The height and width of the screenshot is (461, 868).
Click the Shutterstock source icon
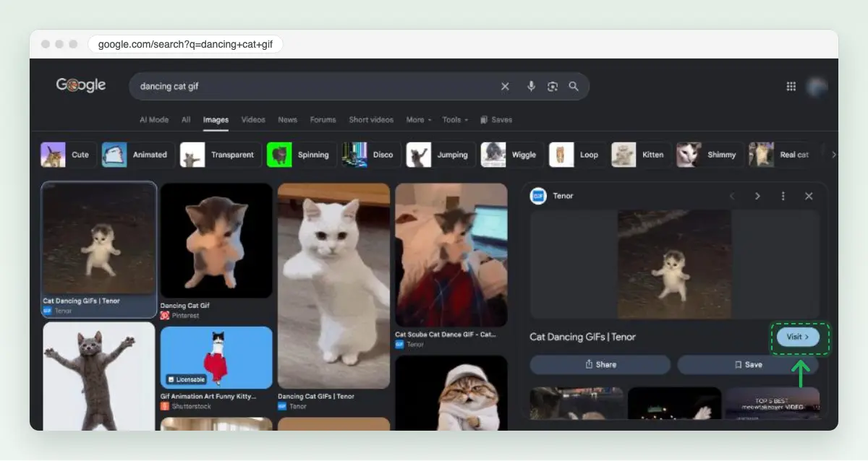tap(165, 406)
